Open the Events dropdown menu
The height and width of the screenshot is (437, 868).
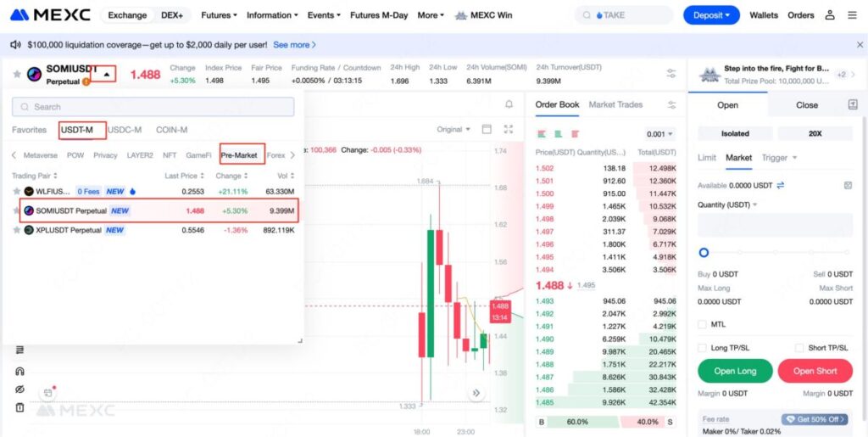324,15
